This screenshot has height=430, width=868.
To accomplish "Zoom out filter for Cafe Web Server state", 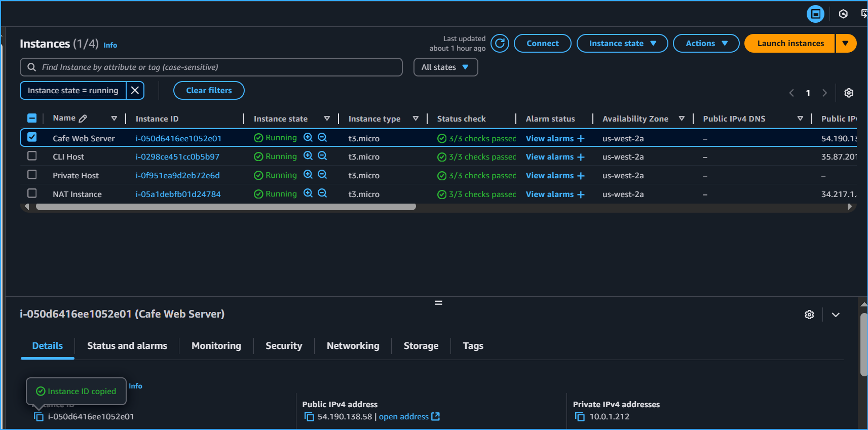I will coord(322,137).
